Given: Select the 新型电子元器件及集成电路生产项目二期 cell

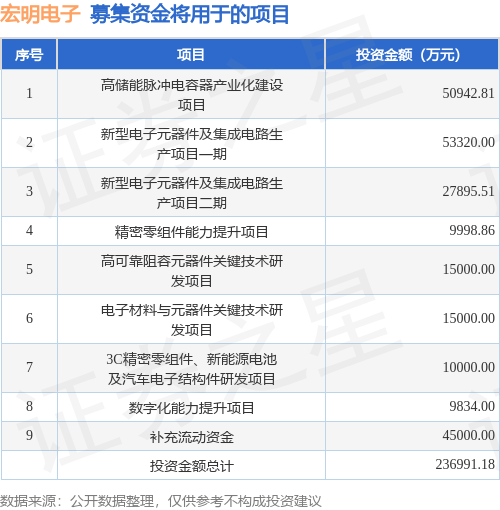Looking at the screenshot, I should click(191, 193).
